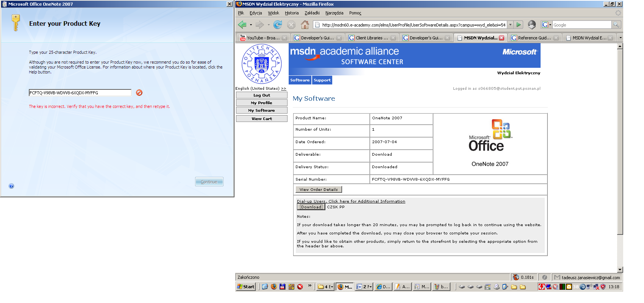Screen dimensions: 644x303
Task: Switch to the Client Libraries tab
Action: coord(372,38)
